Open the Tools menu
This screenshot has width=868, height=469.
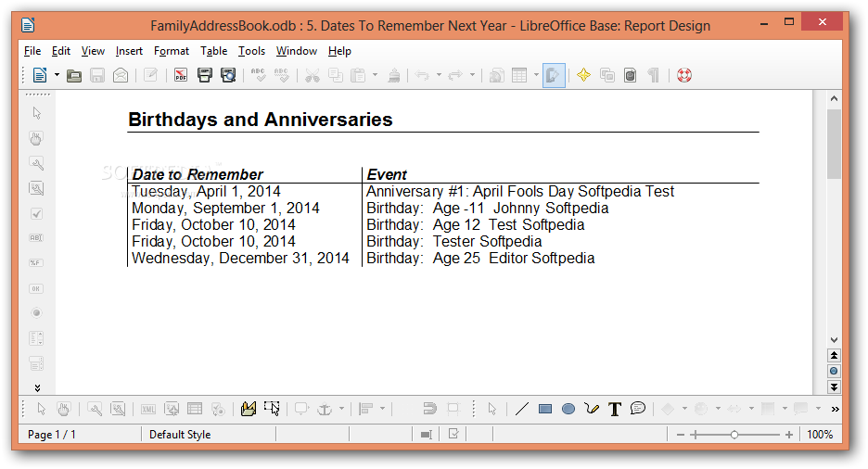pos(251,51)
